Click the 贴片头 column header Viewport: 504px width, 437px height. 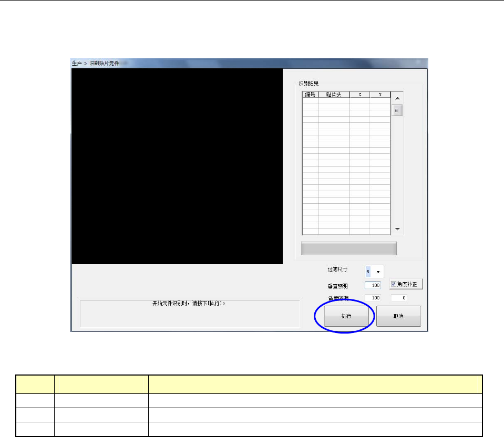pyautogui.click(x=334, y=95)
